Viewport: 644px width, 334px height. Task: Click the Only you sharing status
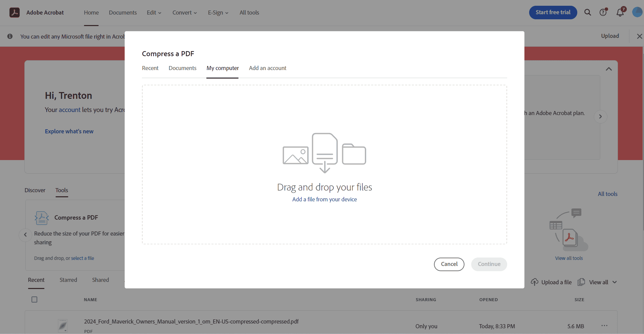(x=427, y=326)
